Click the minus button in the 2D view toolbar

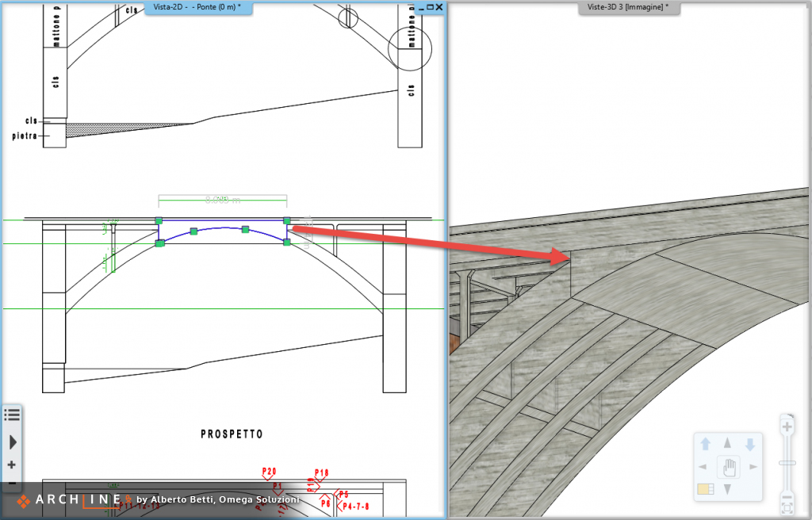[13, 484]
